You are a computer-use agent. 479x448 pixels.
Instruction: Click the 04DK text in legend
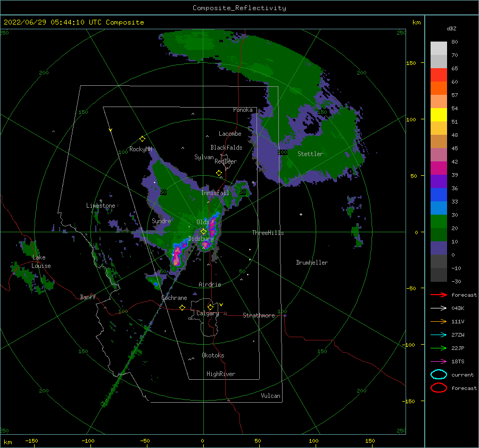[458, 308]
